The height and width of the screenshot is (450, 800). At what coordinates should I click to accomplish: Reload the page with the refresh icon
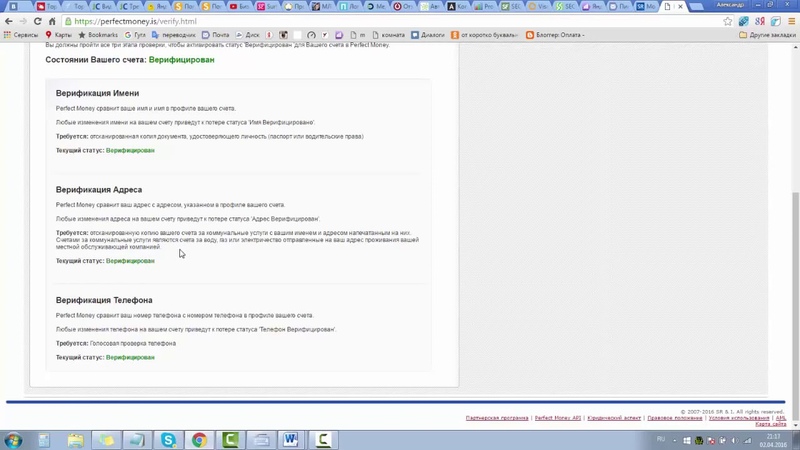coord(38,21)
